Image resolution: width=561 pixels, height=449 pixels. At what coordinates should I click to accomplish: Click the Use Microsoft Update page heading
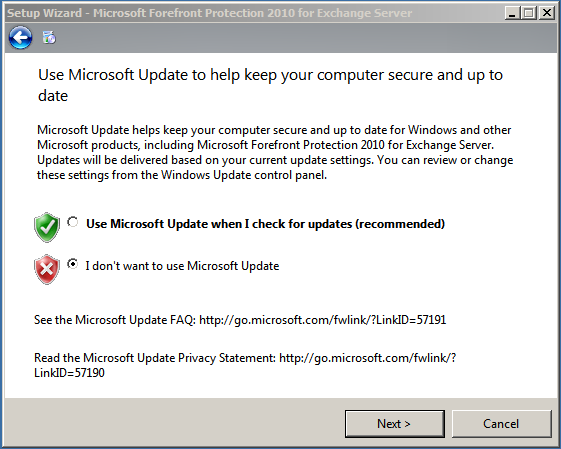point(270,85)
